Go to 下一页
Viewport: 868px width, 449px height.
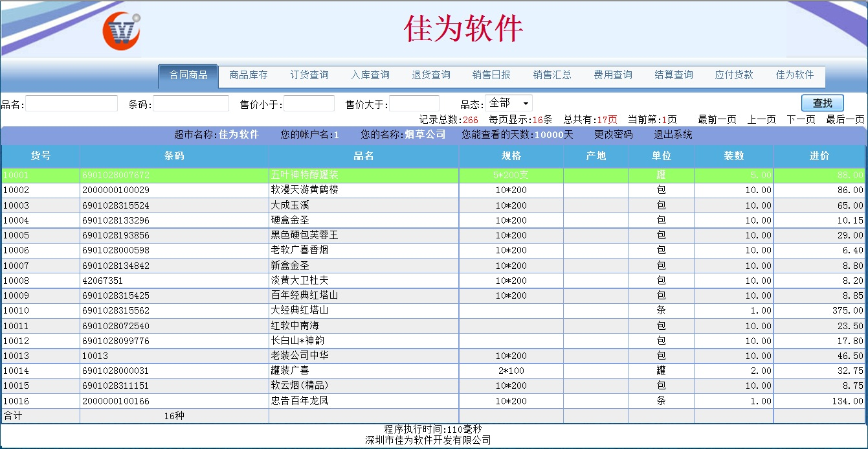(x=801, y=120)
